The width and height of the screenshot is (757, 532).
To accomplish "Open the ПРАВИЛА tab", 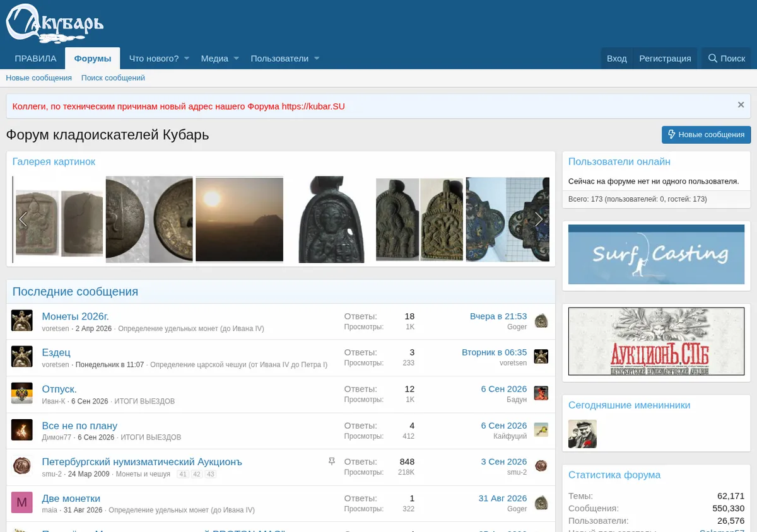I will [35, 58].
